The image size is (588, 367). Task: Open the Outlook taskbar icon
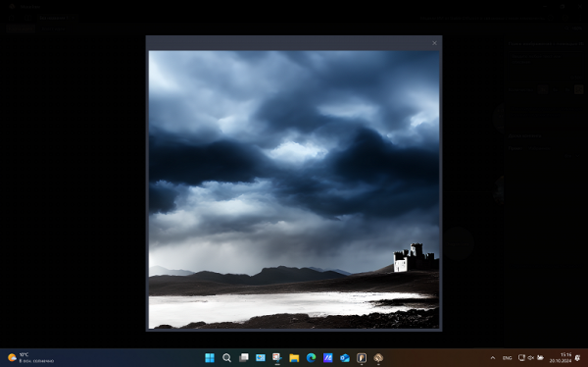pyautogui.click(x=345, y=357)
